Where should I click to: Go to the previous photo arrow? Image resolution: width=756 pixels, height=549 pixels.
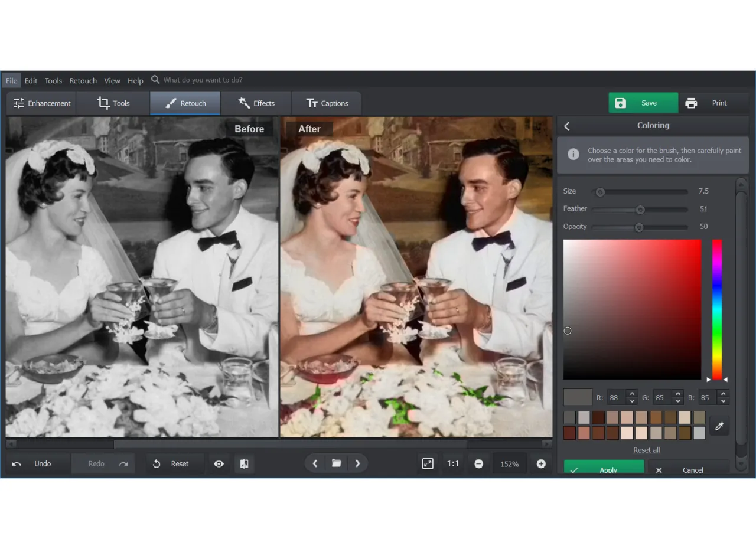(x=315, y=463)
